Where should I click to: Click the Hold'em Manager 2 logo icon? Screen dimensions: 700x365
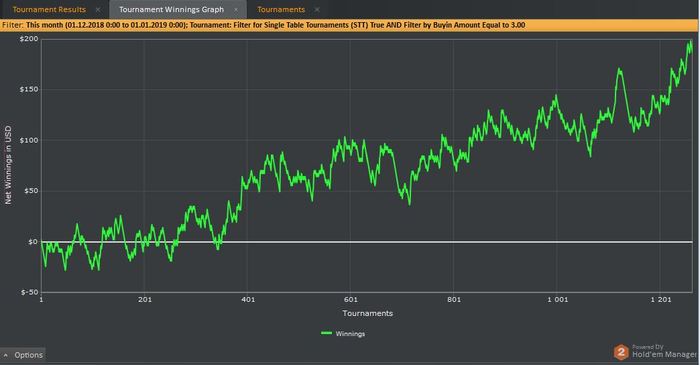(x=621, y=352)
